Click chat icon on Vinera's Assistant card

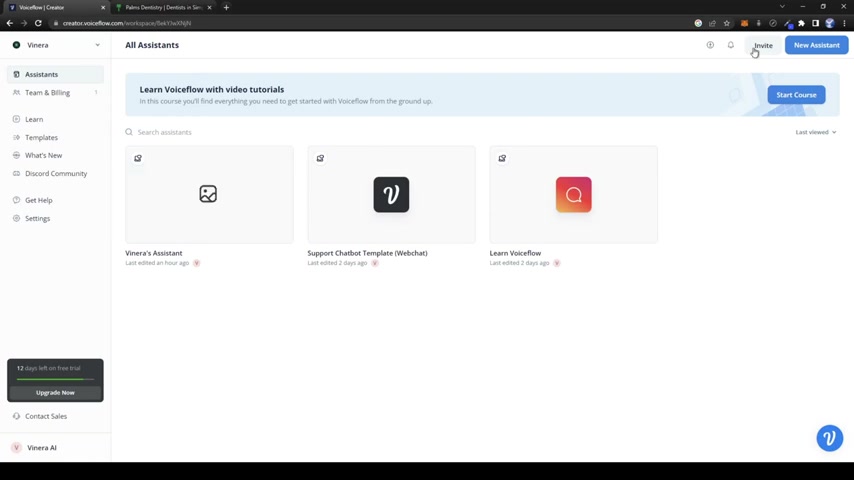coord(138,158)
